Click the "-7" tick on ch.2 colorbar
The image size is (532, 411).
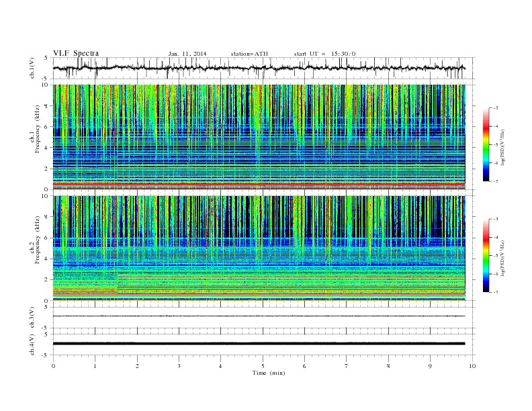[495, 292]
